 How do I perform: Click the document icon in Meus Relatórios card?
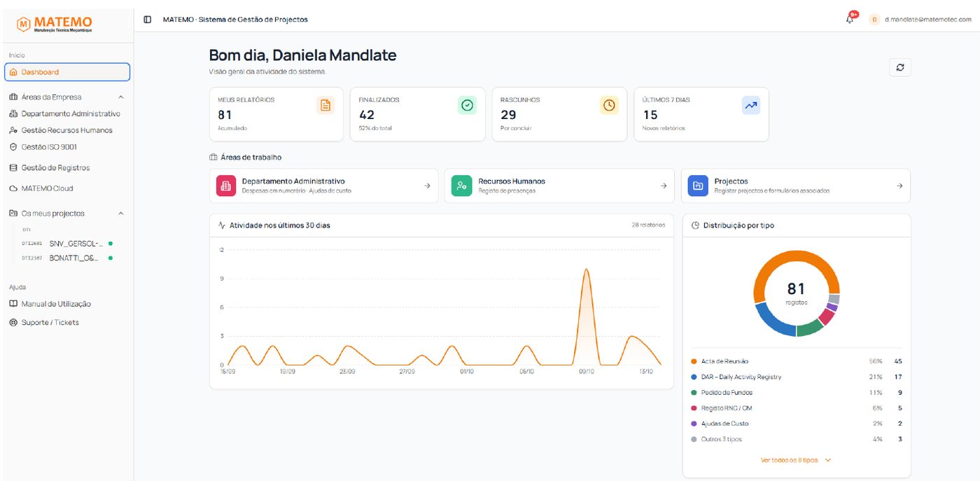pos(325,105)
